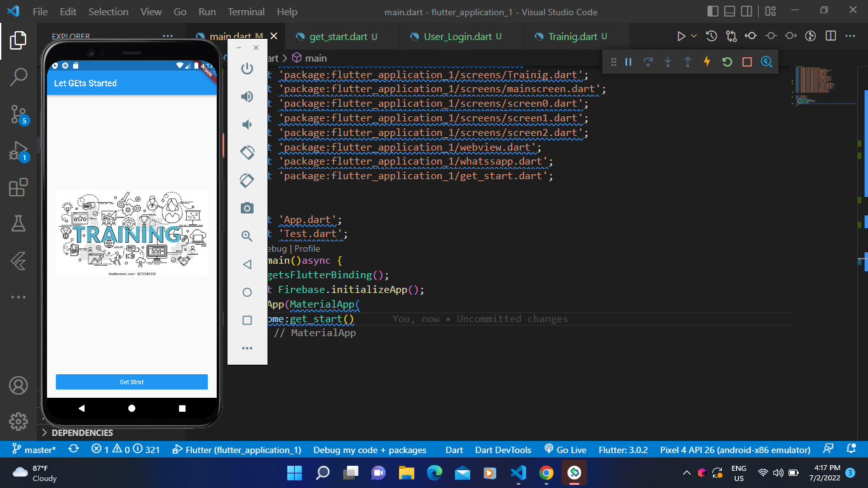Screen dimensions: 868x488
Task: Open the Extensions view
Action: (18, 187)
